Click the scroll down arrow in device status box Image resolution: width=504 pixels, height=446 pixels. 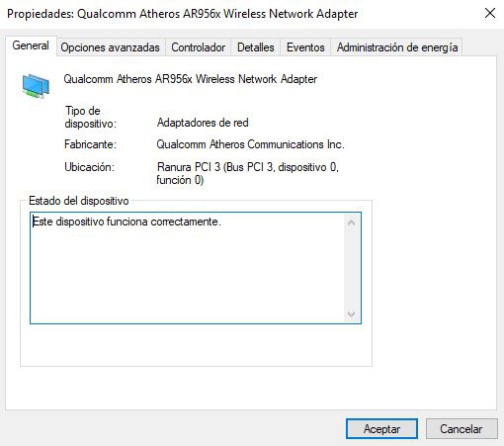tap(351, 313)
